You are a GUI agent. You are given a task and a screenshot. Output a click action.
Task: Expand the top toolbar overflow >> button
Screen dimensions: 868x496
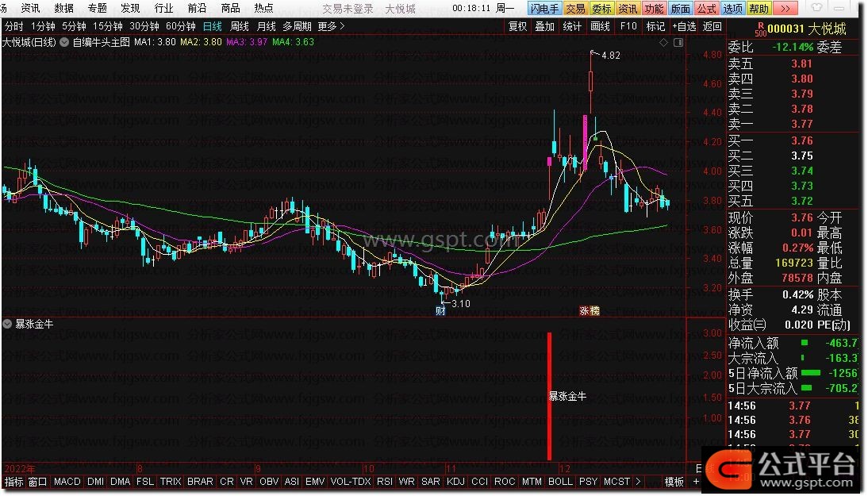(785, 8)
